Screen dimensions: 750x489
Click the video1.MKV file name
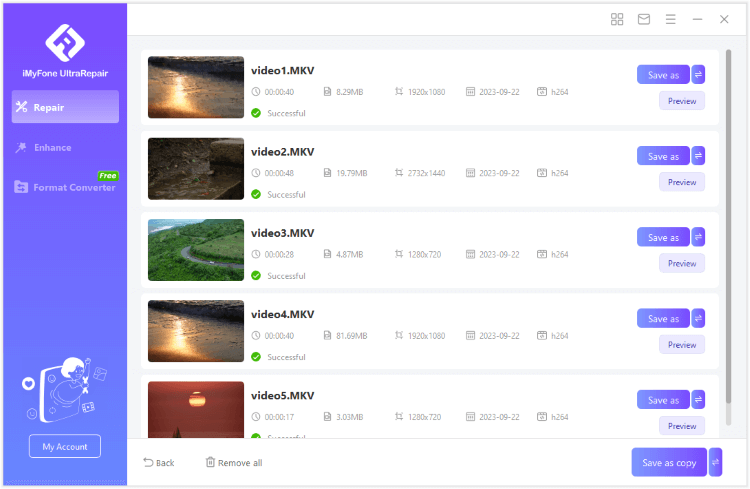(x=283, y=70)
